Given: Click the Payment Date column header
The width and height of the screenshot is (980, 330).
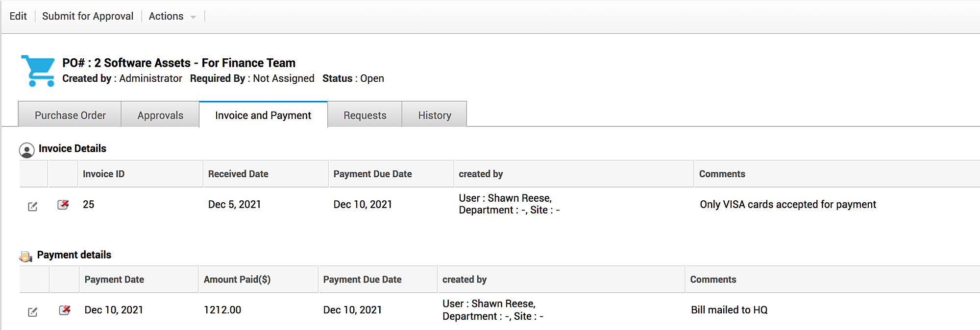Looking at the screenshot, I should [x=114, y=280].
